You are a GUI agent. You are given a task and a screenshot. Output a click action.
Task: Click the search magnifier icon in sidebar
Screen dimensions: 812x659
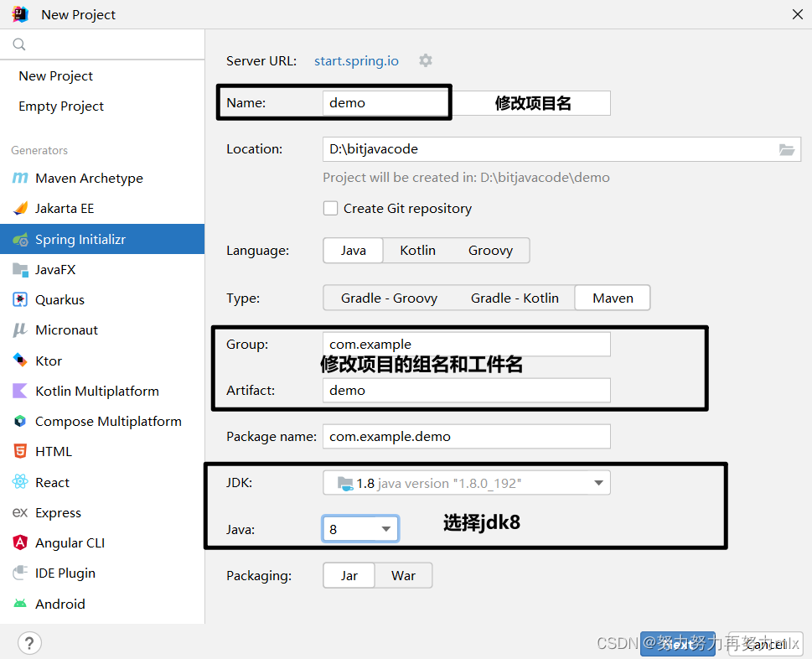19,44
